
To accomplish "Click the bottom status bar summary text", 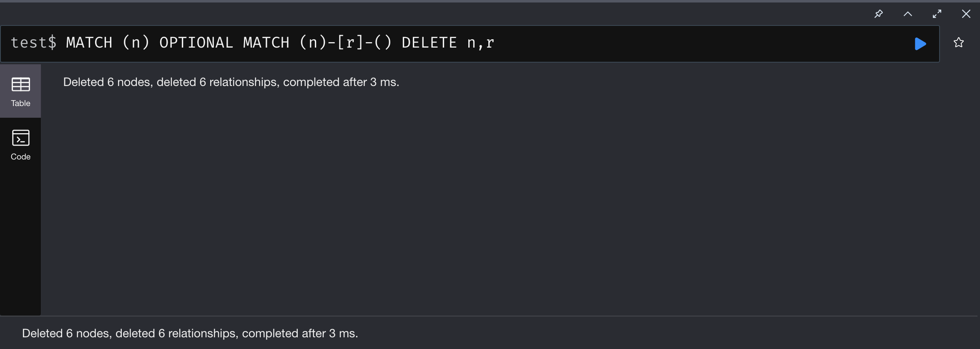I will tap(190, 334).
